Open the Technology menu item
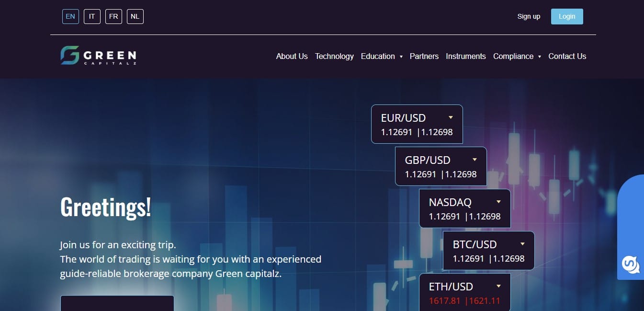This screenshot has width=644, height=311. pos(334,56)
